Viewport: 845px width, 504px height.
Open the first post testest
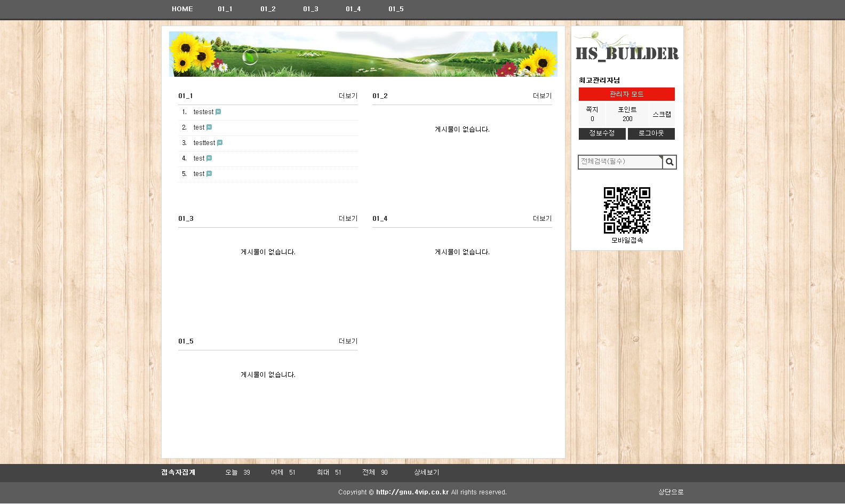[203, 112]
